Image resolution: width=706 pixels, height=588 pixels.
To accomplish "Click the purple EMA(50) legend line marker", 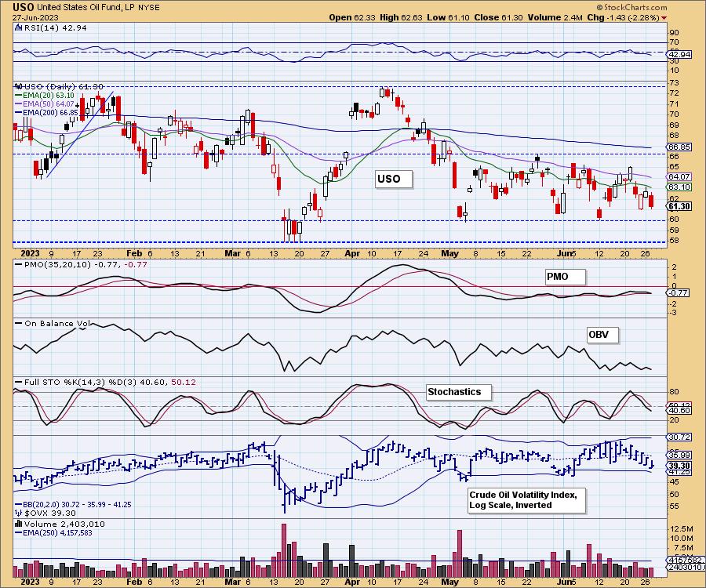I will (x=19, y=104).
